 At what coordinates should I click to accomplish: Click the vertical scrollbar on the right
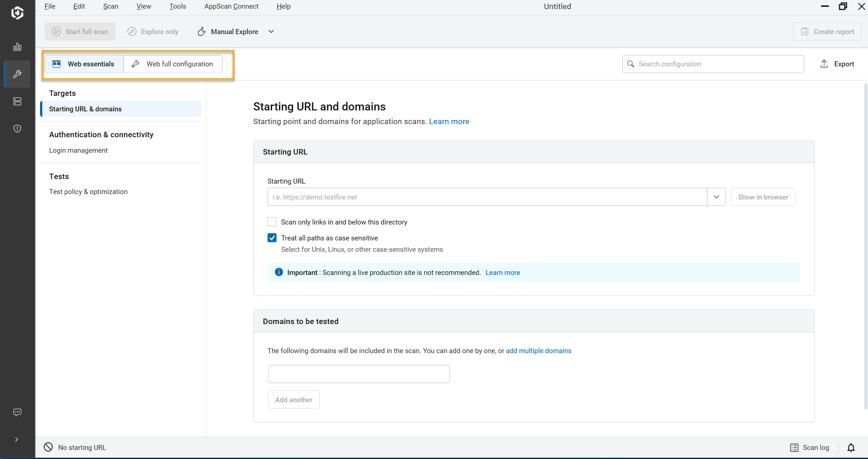[865, 245]
